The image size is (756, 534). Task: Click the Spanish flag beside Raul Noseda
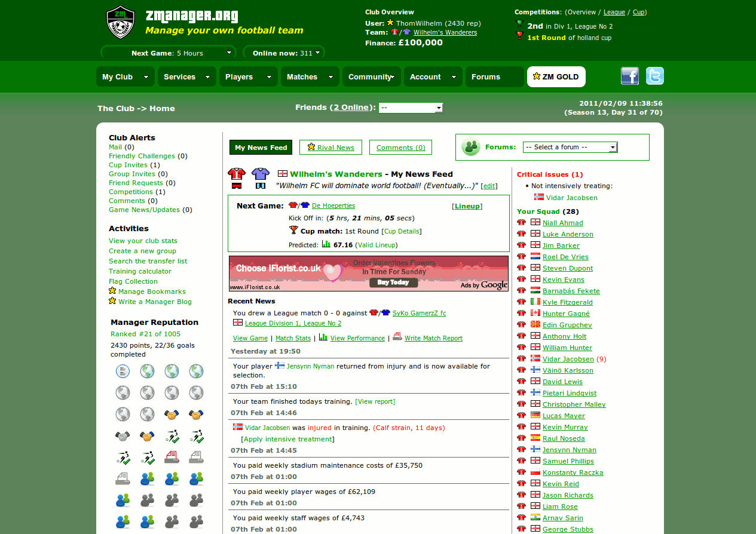click(535, 438)
